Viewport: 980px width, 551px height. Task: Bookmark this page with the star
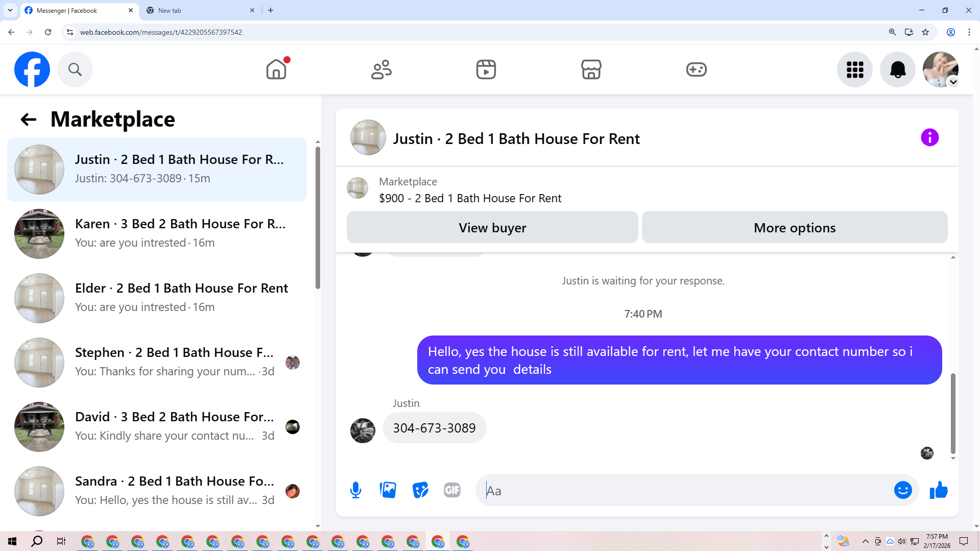[x=925, y=32]
